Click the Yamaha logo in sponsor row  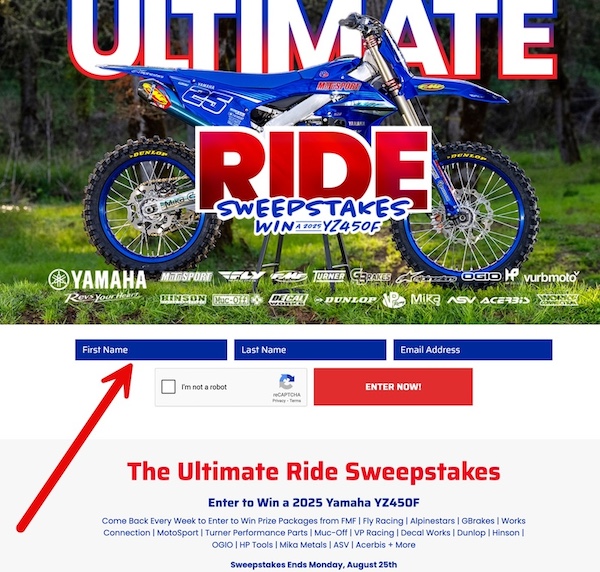98,279
